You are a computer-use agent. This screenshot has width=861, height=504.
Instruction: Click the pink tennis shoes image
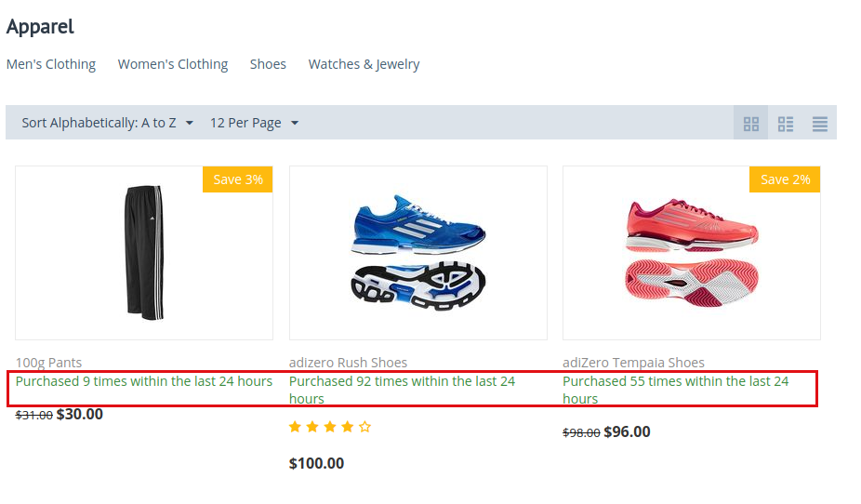(692, 253)
